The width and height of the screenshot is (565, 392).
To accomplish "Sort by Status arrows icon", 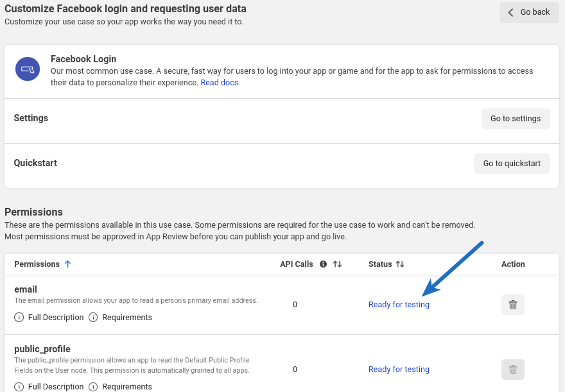I will click(400, 264).
